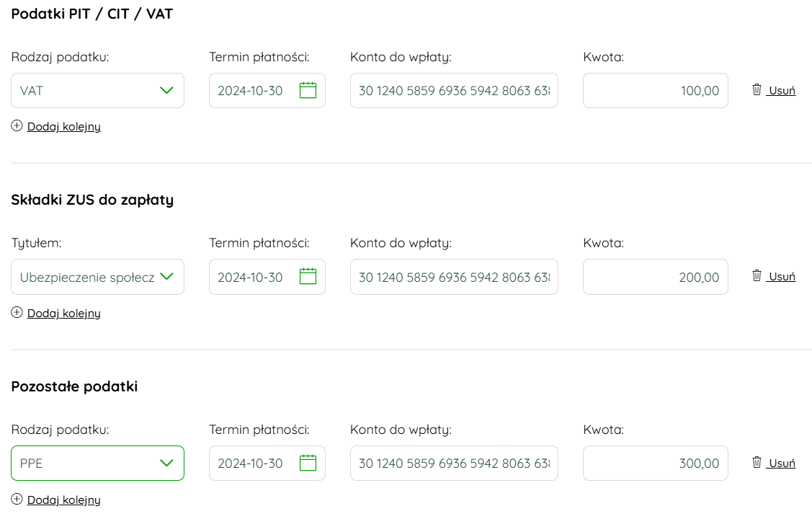The width and height of the screenshot is (812, 519).
Task: Focus the VAT row Konto do wpłaty field
Action: point(454,91)
